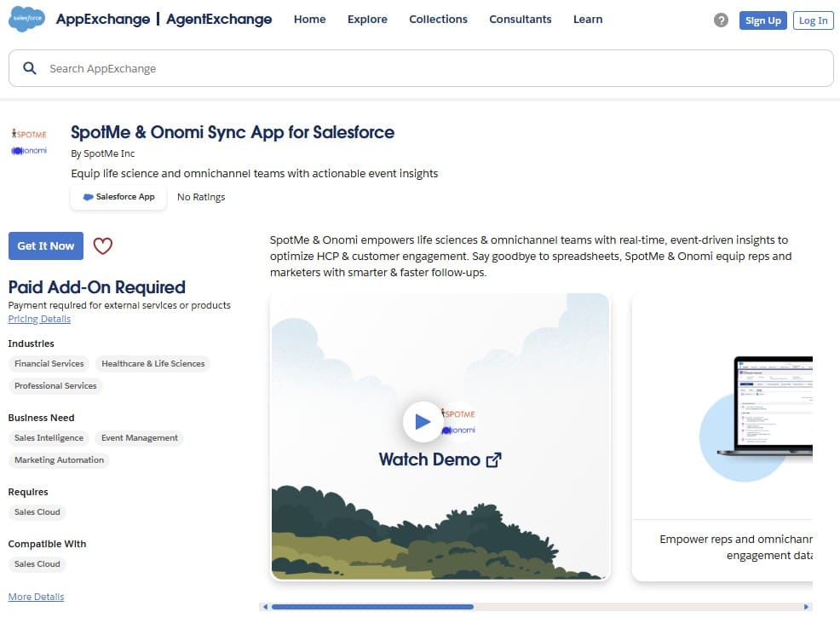Click the Salesforce cloud logo
This screenshot has width=840, height=618.
pos(27,19)
